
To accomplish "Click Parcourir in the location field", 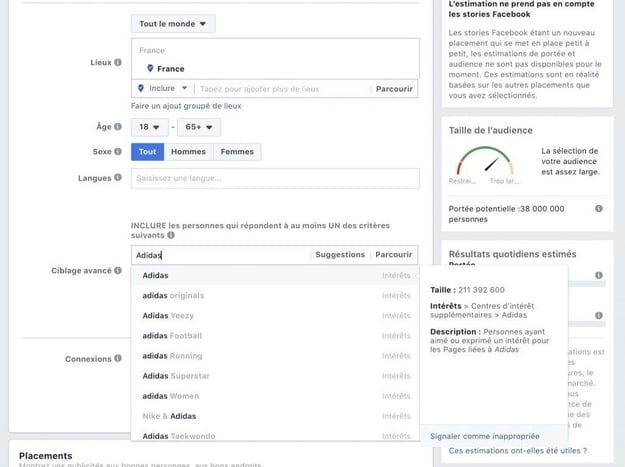I will coord(394,89).
